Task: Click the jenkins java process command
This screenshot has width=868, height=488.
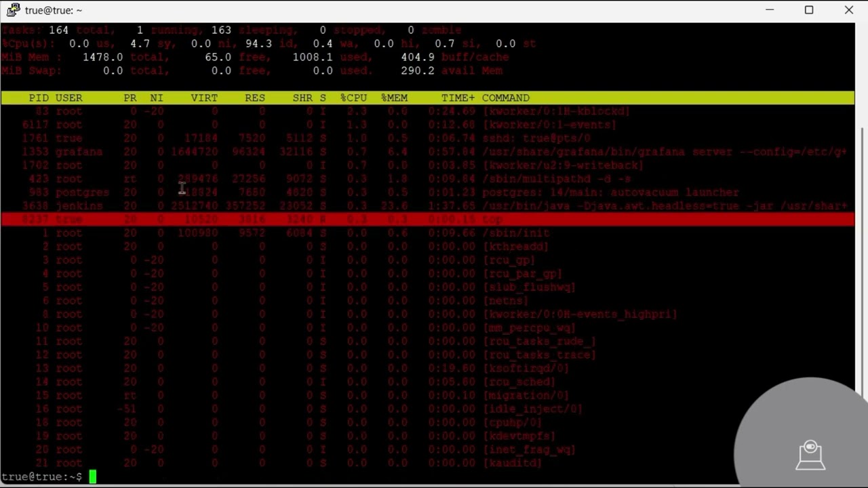Action: [665, 206]
